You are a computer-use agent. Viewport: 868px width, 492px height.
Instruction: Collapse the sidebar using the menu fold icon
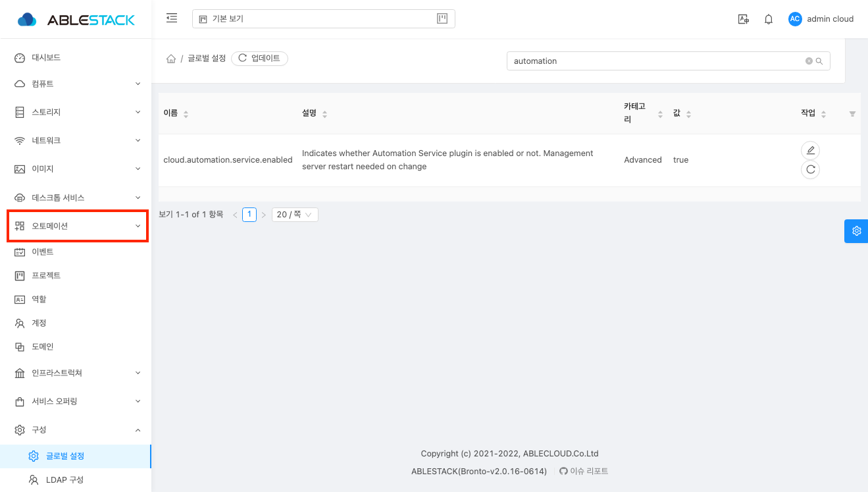172,18
